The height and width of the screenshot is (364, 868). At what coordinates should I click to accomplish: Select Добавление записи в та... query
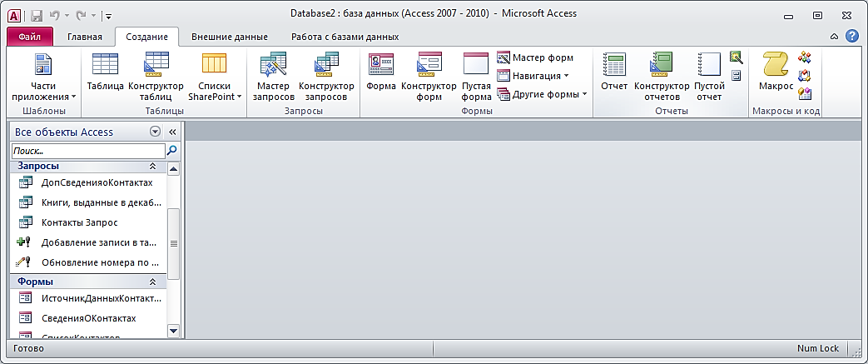88,242
